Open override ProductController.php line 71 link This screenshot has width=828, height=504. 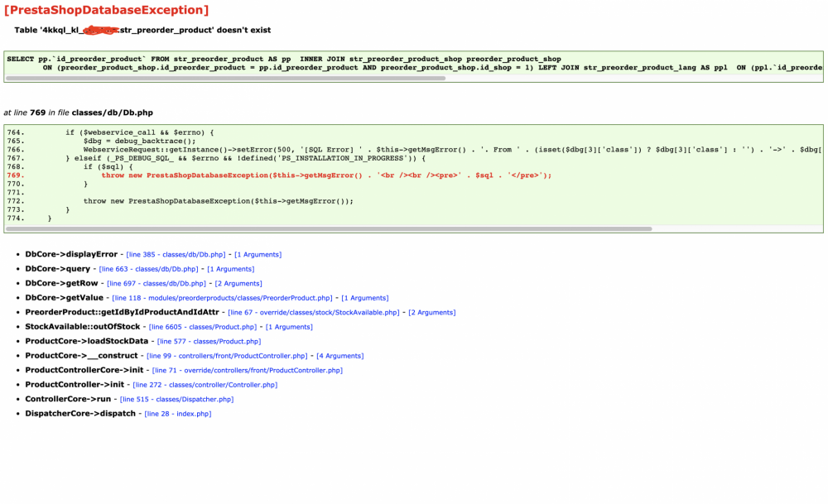246,370
